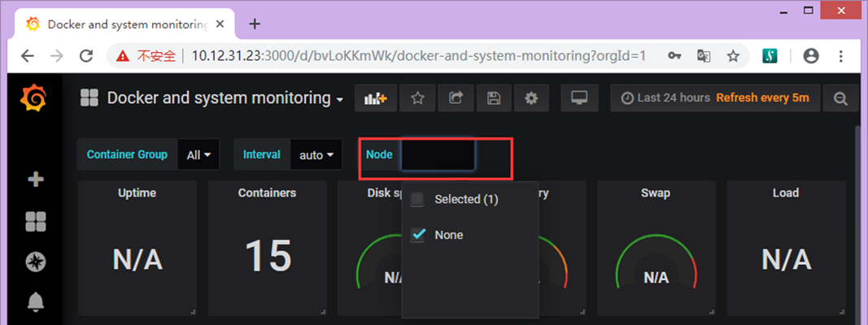The height and width of the screenshot is (325, 868).
Task: Toggle the Selected (1) checkbox
Action: coord(417,200)
